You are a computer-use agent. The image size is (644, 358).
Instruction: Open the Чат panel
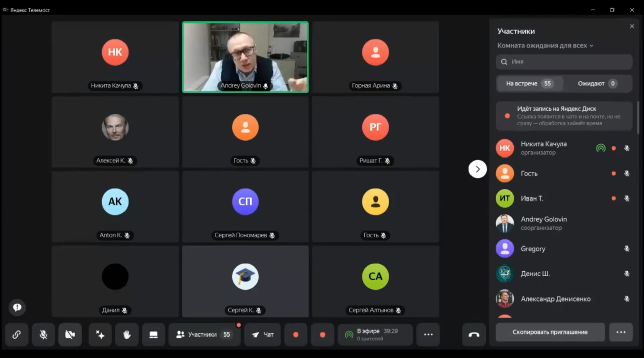(262, 334)
